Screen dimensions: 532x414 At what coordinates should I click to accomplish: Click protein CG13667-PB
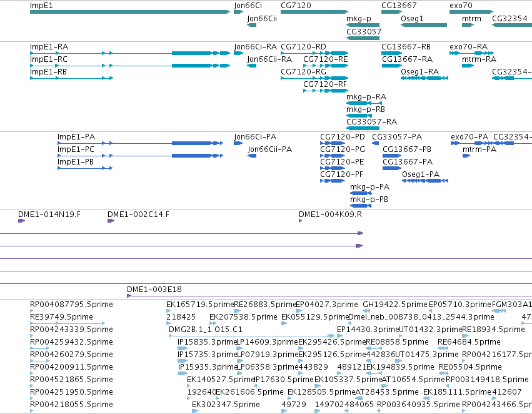(x=392, y=156)
